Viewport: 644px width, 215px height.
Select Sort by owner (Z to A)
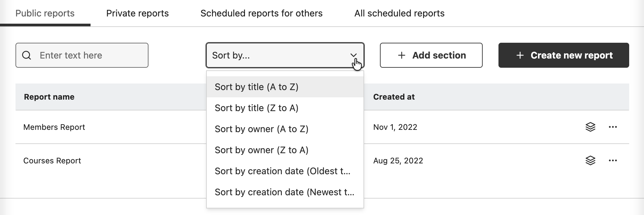[261, 150]
